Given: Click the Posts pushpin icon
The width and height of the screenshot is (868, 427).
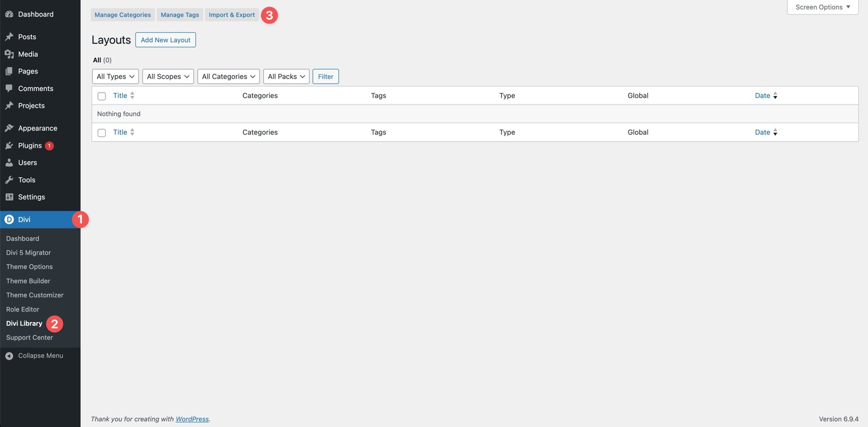Looking at the screenshot, I should pyautogui.click(x=9, y=37).
